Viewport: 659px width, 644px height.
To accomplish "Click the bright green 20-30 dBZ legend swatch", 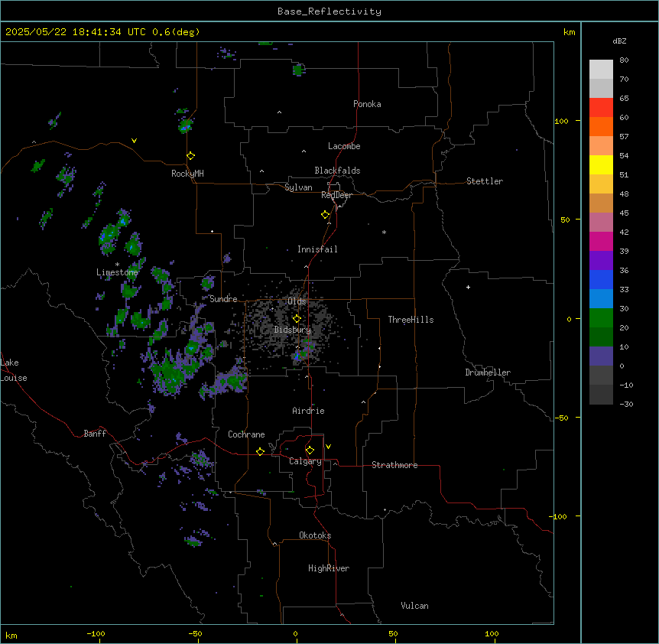I will point(601,318).
